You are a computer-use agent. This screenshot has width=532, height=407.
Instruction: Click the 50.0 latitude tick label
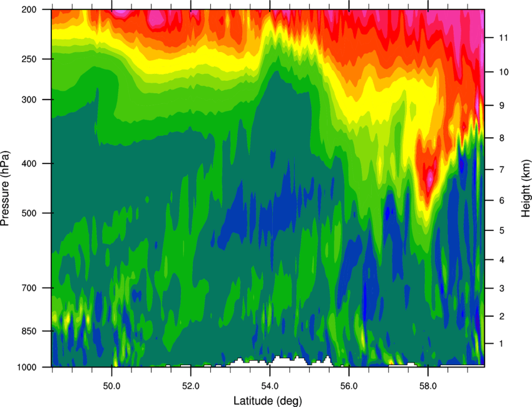pyautogui.click(x=111, y=386)
